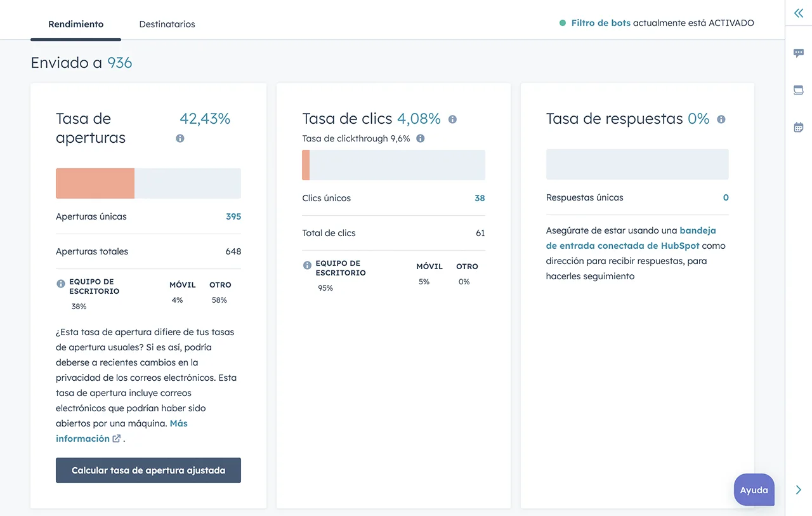Show info icon beside Equipo de escritorio 95%
The image size is (812, 516).
[x=307, y=265]
